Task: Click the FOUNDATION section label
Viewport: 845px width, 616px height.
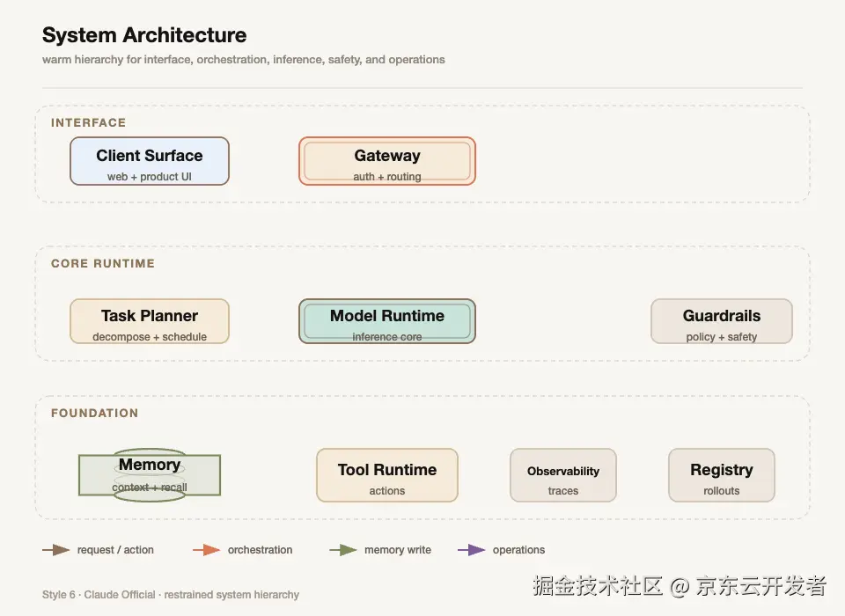Action: click(94, 413)
